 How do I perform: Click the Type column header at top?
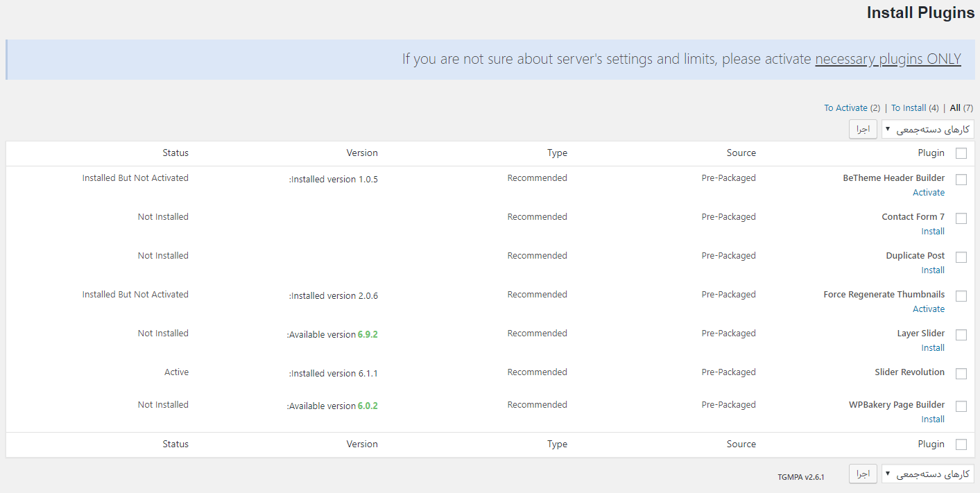(x=557, y=153)
